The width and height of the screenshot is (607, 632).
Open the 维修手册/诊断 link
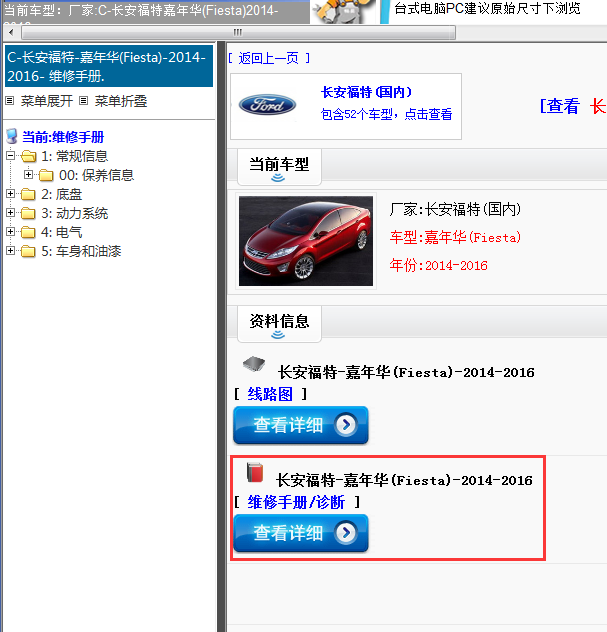coord(296,502)
